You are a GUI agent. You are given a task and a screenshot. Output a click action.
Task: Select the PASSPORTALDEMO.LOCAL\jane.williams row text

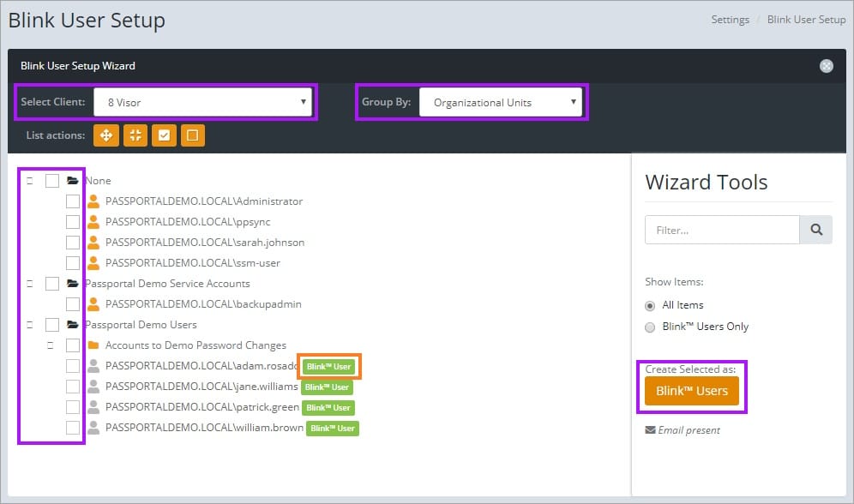click(201, 387)
